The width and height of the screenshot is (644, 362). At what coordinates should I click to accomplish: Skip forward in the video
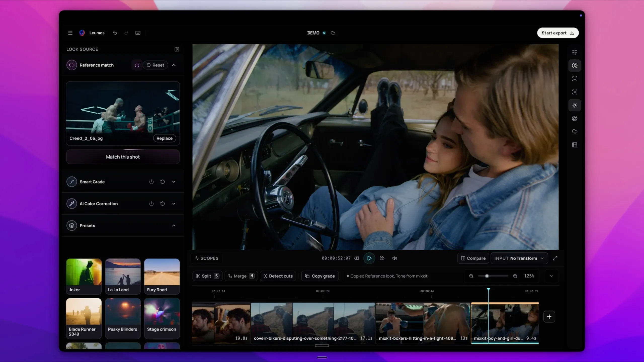382,258
